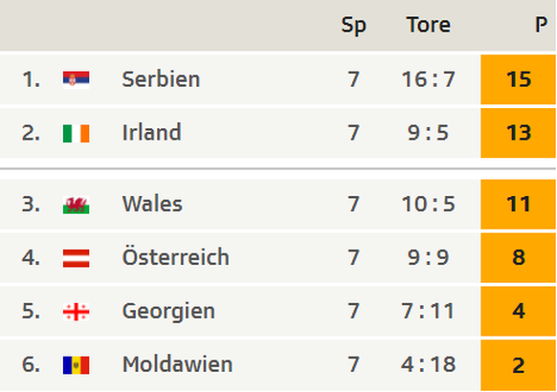Click Österreich's orange 8 points cell
The image size is (557, 392).
[518, 258]
